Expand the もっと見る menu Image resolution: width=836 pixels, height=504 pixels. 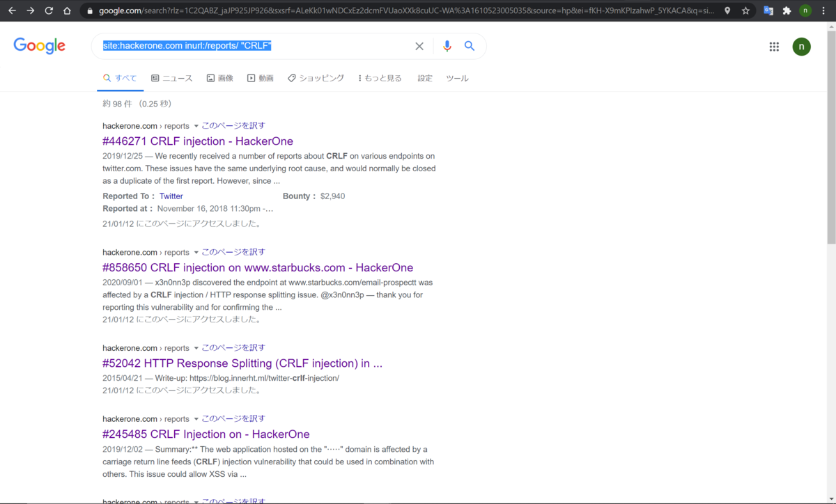point(380,79)
